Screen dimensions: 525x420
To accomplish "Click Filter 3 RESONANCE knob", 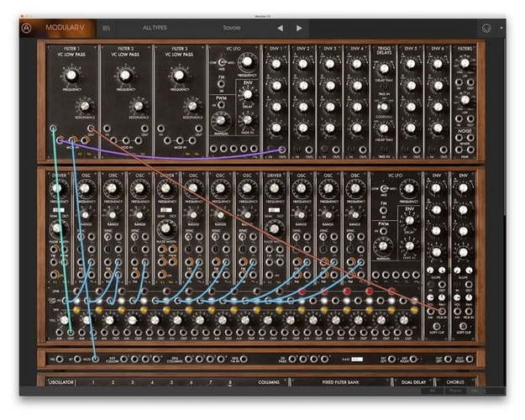I will click(x=192, y=106).
